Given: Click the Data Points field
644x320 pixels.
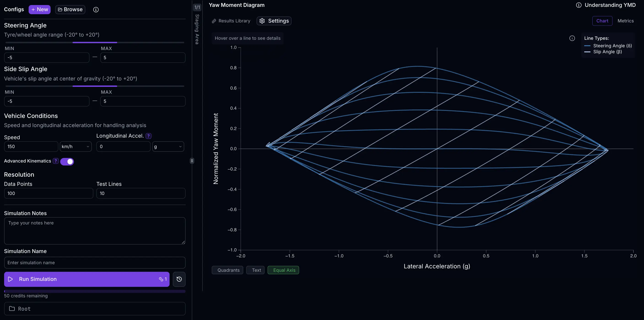Looking at the screenshot, I should (x=49, y=193).
